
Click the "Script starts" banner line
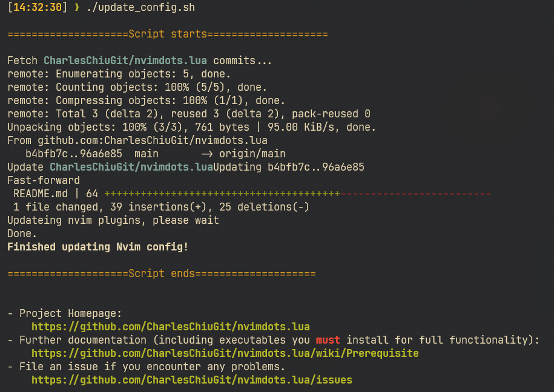(x=167, y=34)
